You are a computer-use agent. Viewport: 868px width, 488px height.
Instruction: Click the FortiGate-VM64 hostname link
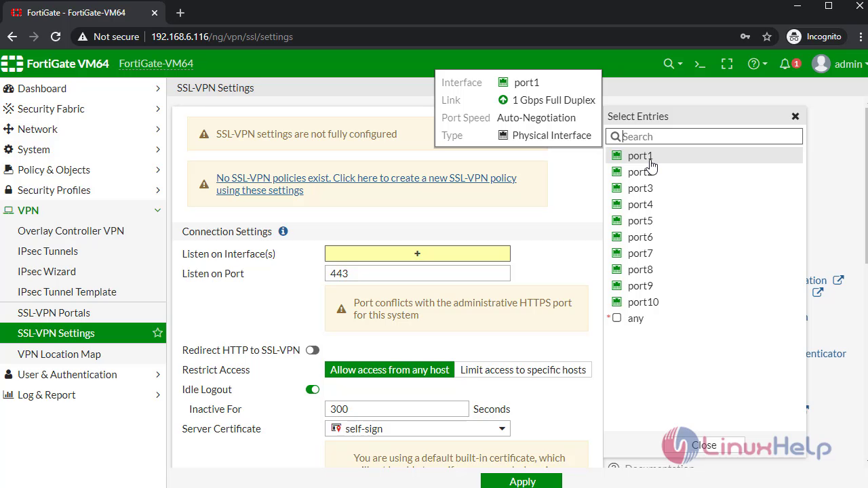[x=156, y=64]
